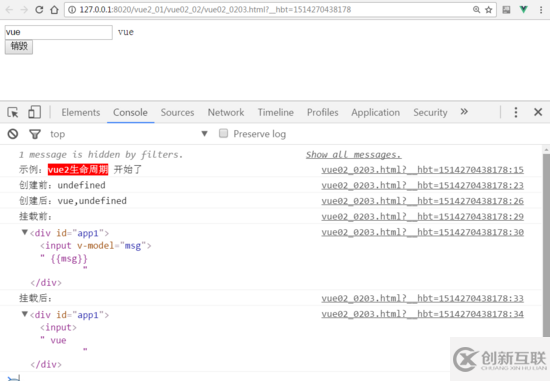Image resolution: width=550 pixels, height=381 pixels.
Task: Open source link ending in :34
Action: (x=422, y=314)
